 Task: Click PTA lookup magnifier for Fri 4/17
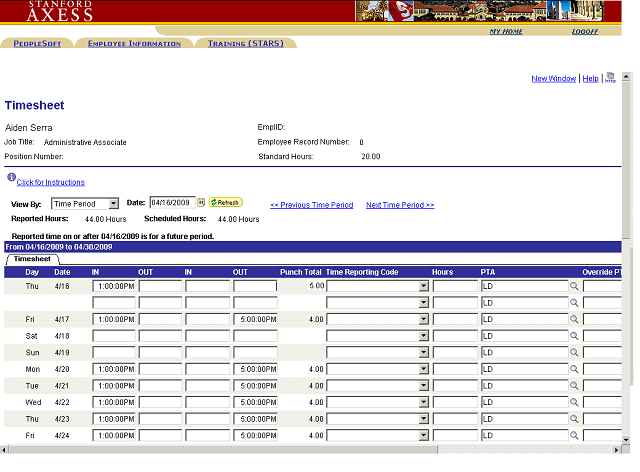pyautogui.click(x=575, y=319)
